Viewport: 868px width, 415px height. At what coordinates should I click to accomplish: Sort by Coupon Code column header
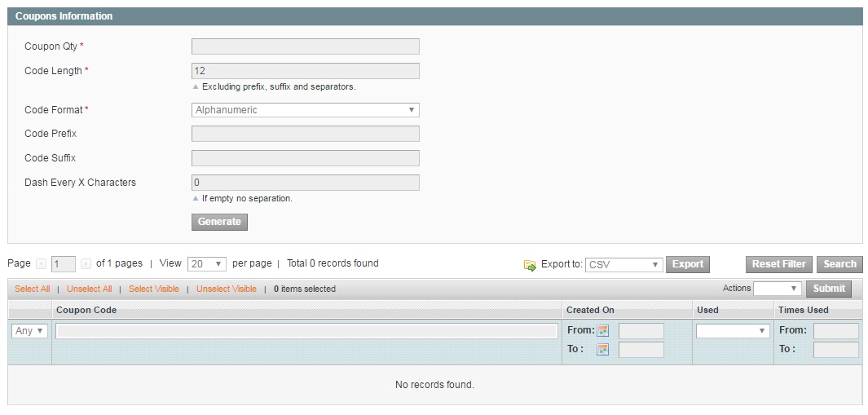(x=86, y=310)
